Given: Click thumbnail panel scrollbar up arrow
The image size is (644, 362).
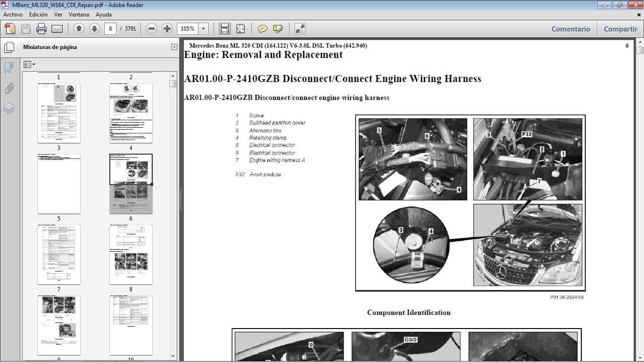Looking at the screenshot, I should (x=173, y=75).
